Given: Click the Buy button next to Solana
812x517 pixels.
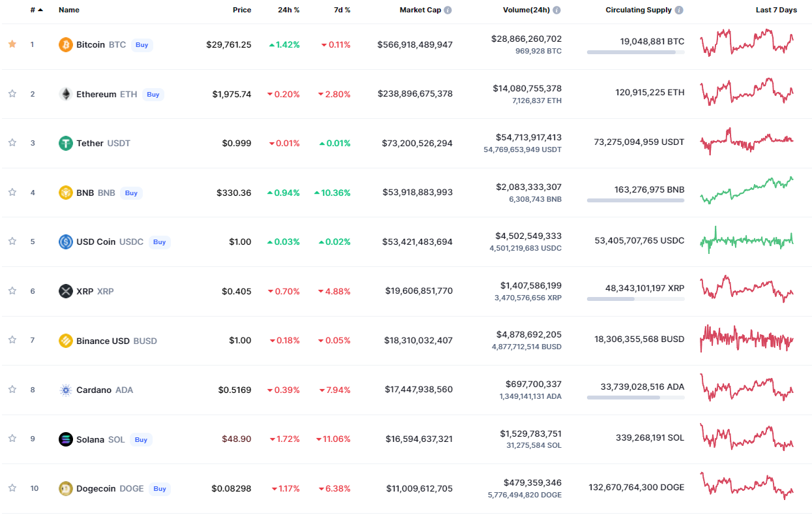Looking at the screenshot, I should click(x=141, y=439).
